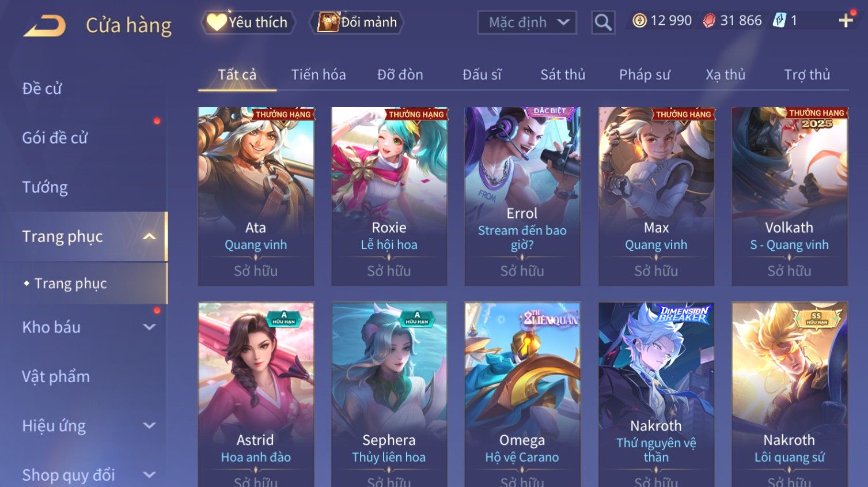Expand the Kho báu sidebar section
The height and width of the screenshot is (487, 868).
(x=149, y=327)
